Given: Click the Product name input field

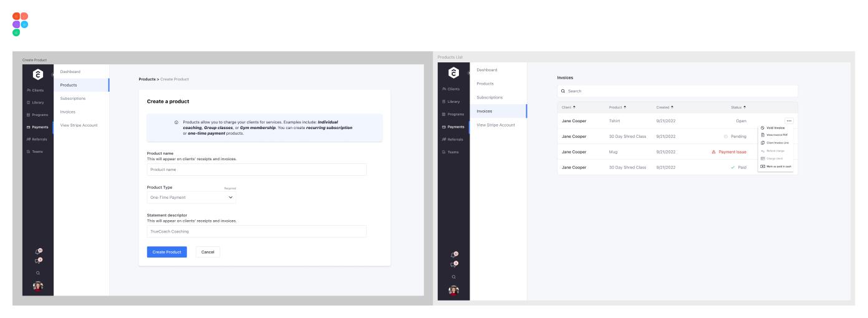Looking at the screenshot, I should [256, 170].
